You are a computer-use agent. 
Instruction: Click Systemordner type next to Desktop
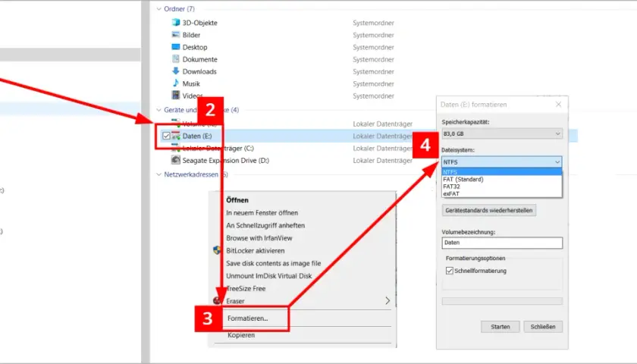[x=373, y=47]
